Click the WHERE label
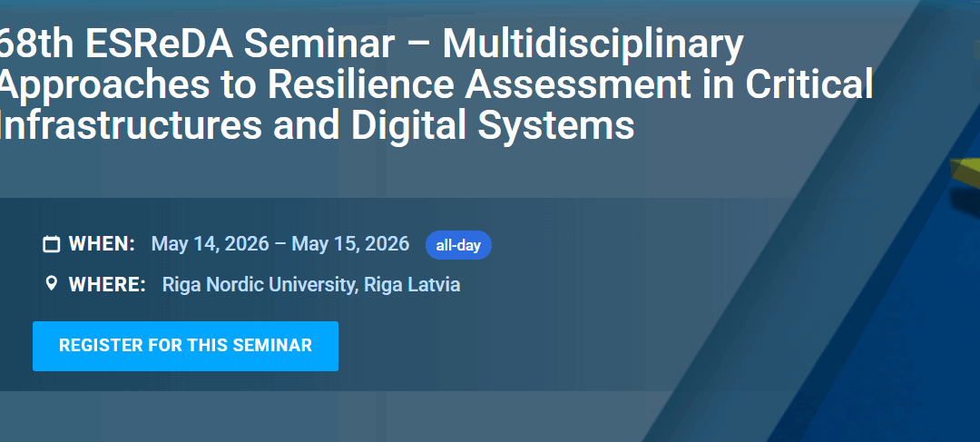Screen dimensions: 980x442 [107, 285]
